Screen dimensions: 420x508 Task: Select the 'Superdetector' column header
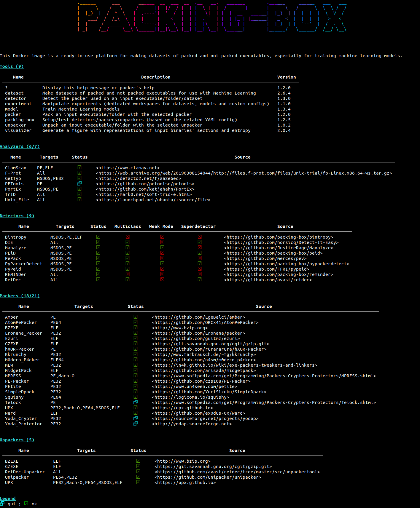pos(198,226)
